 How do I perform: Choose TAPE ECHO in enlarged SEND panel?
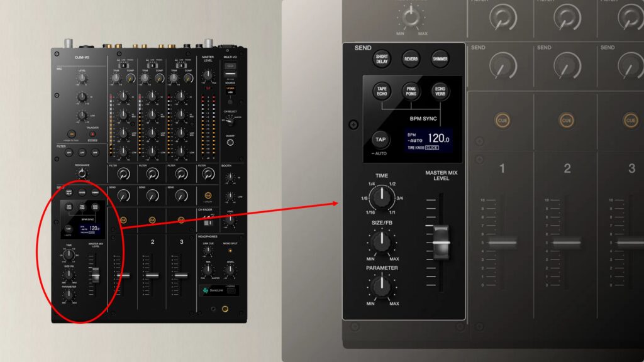click(382, 91)
